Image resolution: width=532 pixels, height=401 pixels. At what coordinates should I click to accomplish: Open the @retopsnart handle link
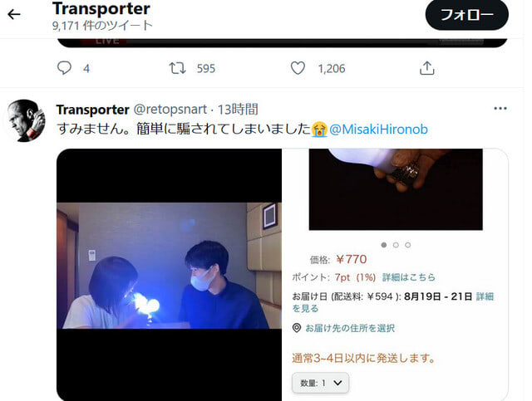[x=170, y=110]
